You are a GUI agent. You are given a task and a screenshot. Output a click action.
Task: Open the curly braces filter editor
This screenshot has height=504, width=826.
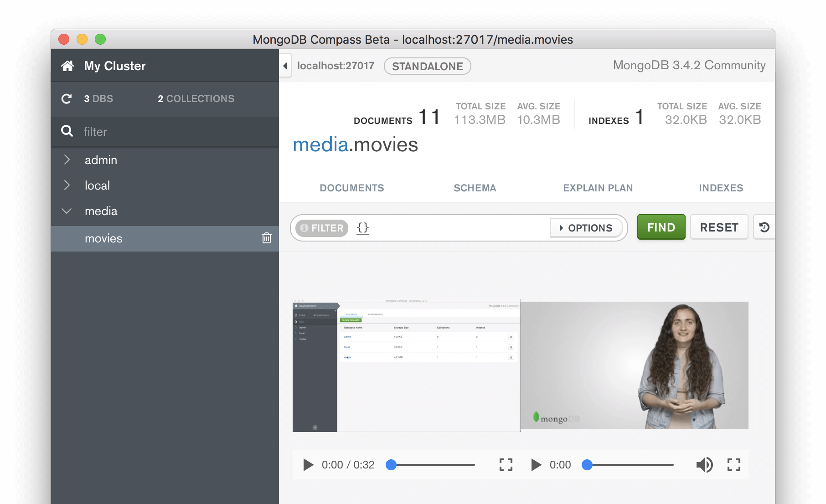[x=362, y=228]
